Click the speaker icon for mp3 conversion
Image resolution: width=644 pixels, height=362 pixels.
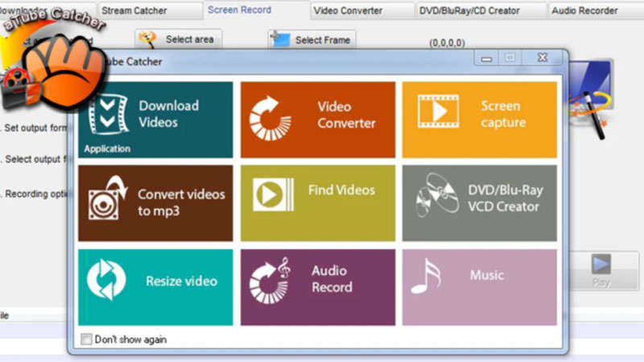[x=108, y=198]
